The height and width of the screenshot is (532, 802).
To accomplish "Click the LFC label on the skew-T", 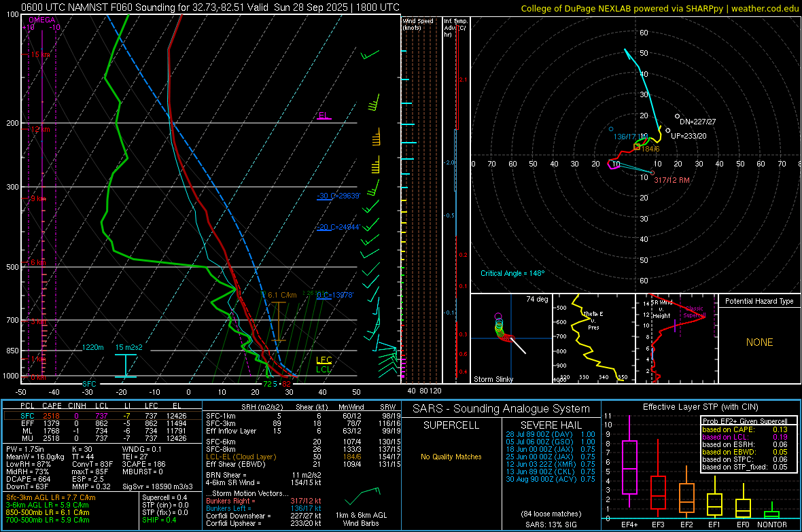I will (x=324, y=359).
